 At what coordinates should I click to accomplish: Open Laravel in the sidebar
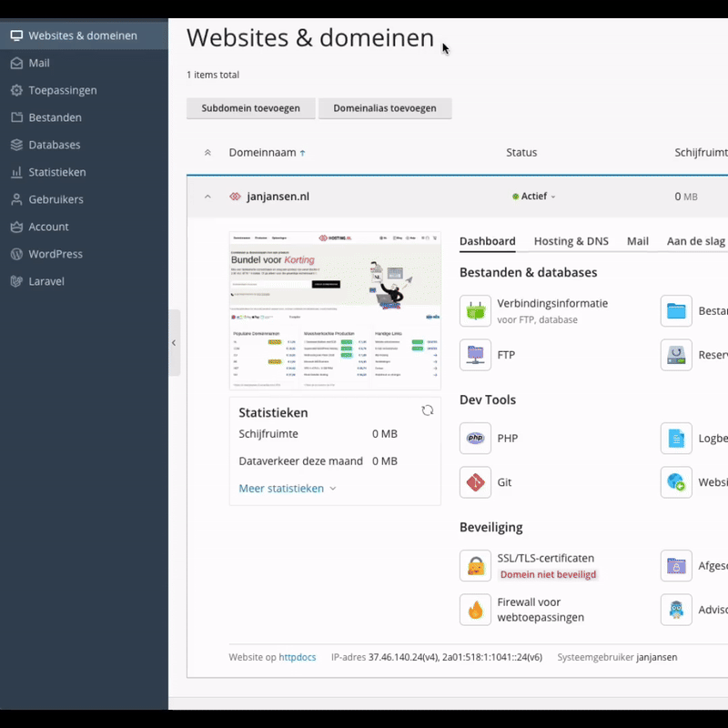(x=45, y=281)
